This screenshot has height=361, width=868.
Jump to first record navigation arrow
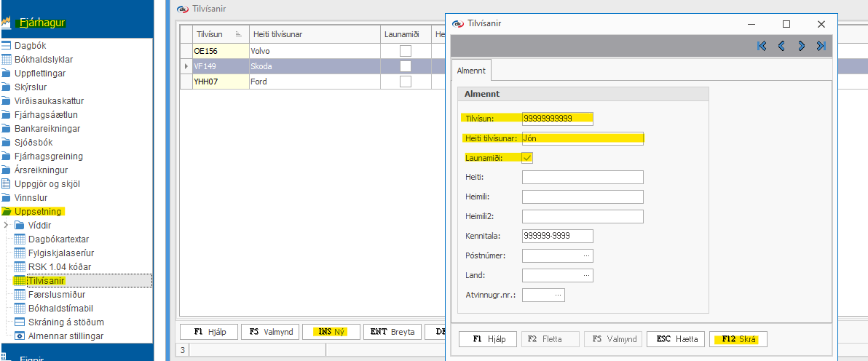762,46
